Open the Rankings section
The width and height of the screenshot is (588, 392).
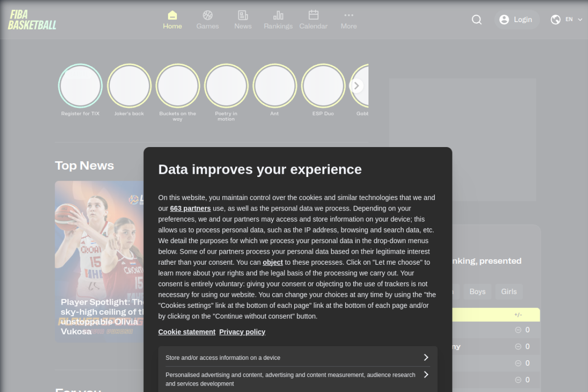[x=278, y=20]
